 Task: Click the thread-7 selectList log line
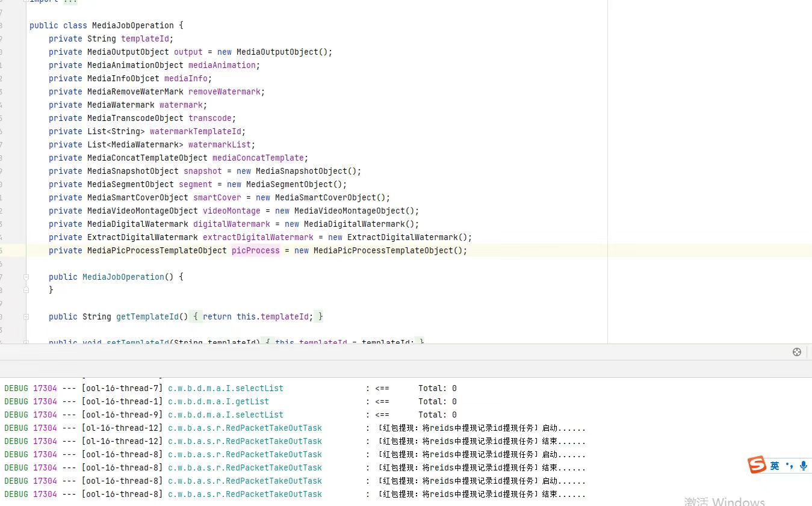click(x=225, y=388)
